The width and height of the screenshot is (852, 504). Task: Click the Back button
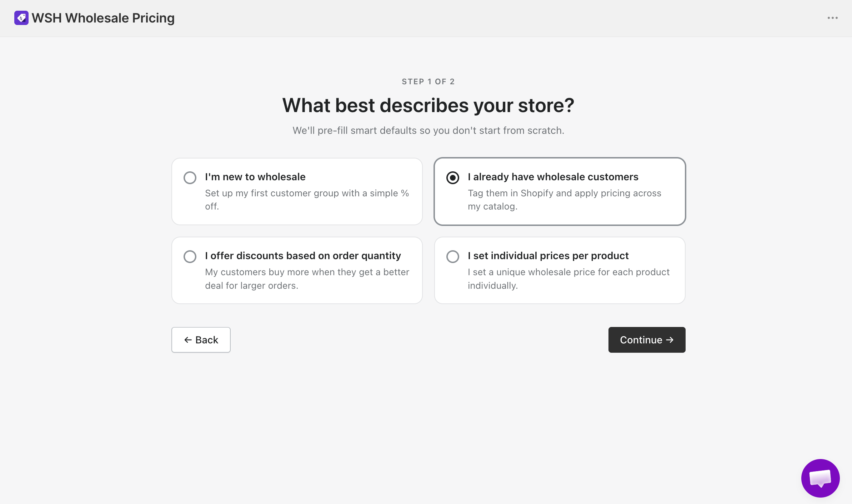tap(201, 340)
